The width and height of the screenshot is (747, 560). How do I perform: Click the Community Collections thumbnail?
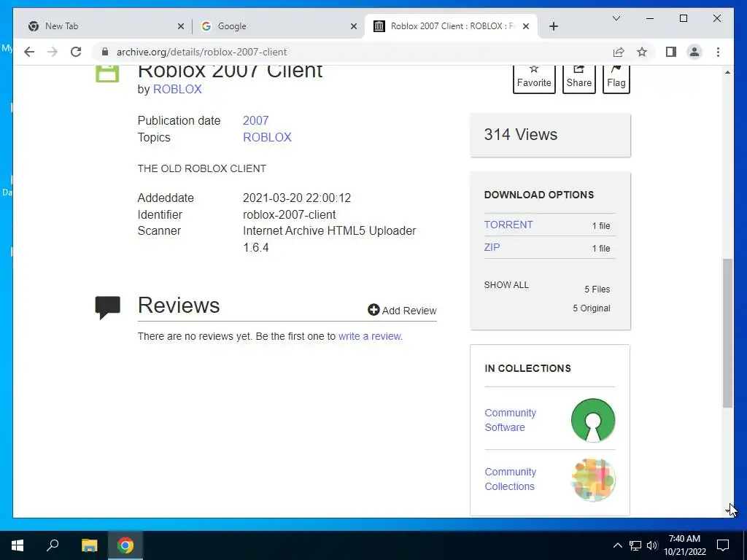click(x=592, y=480)
